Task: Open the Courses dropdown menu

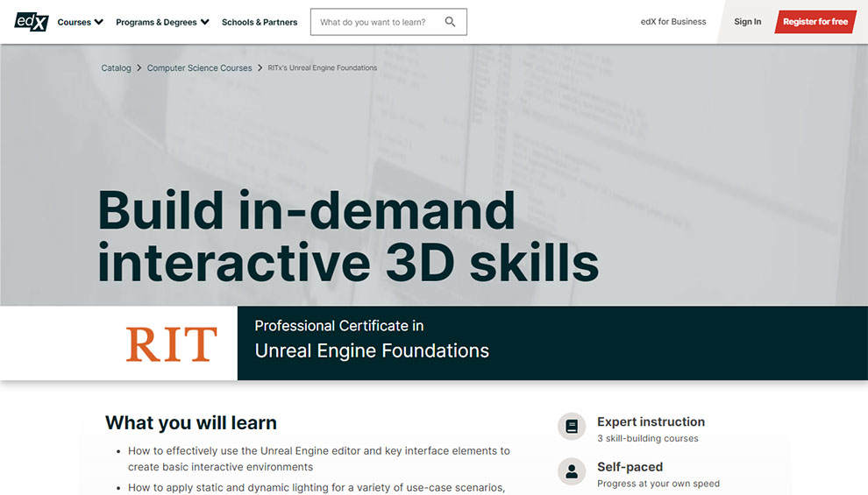Action: pyautogui.click(x=81, y=22)
